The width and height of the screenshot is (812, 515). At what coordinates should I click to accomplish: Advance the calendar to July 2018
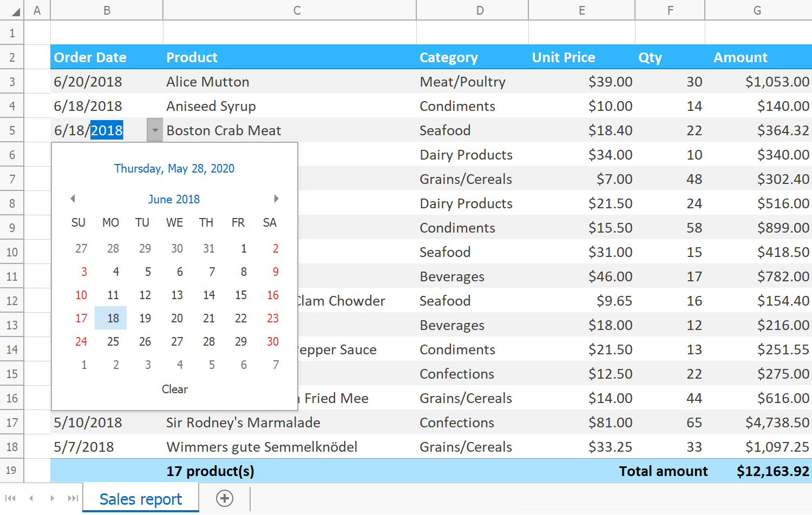[276, 199]
